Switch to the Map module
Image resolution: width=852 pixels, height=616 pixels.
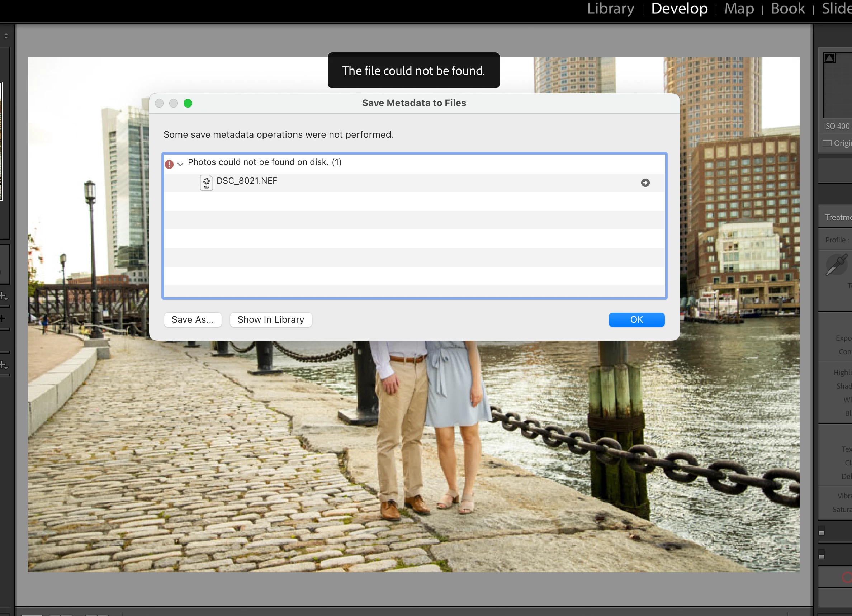coord(739,8)
